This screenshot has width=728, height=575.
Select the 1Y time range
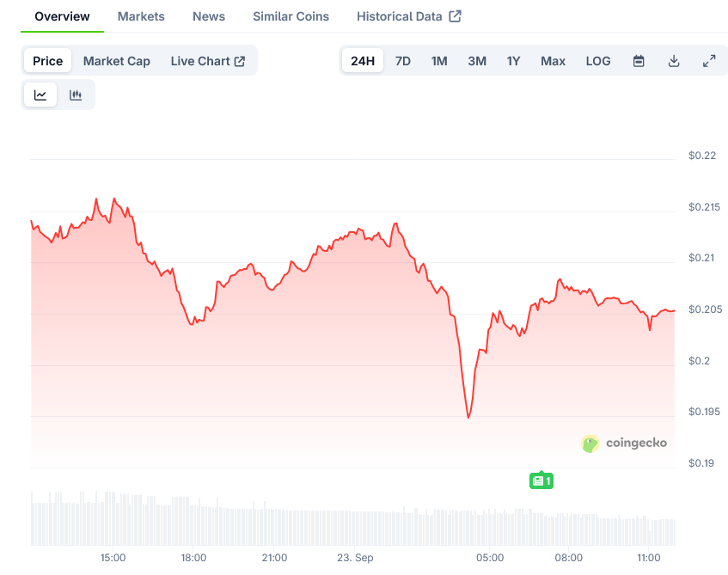click(513, 61)
